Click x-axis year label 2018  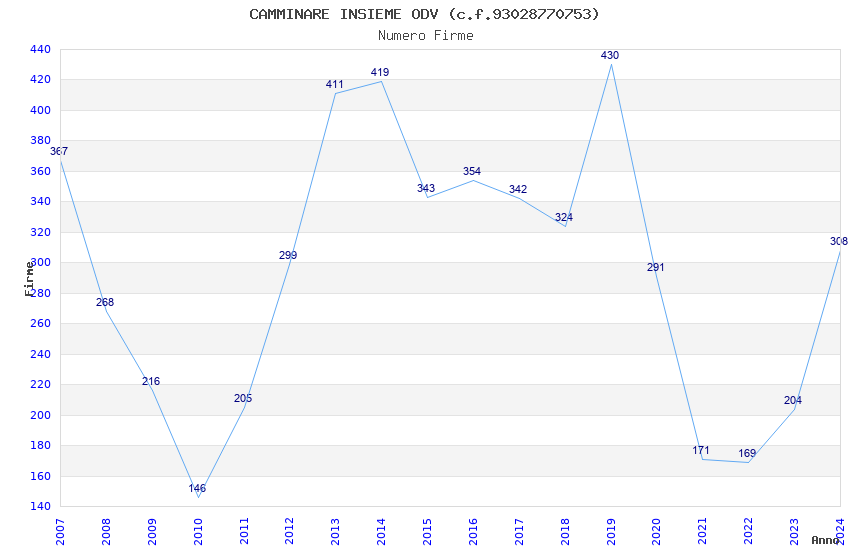tap(565, 532)
